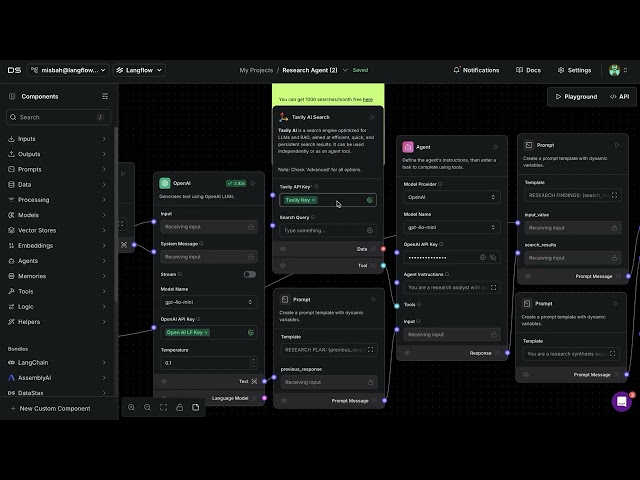Go to My Projects breadcrumb
This screenshot has width=640, height=480.
[x=256, y=70]
